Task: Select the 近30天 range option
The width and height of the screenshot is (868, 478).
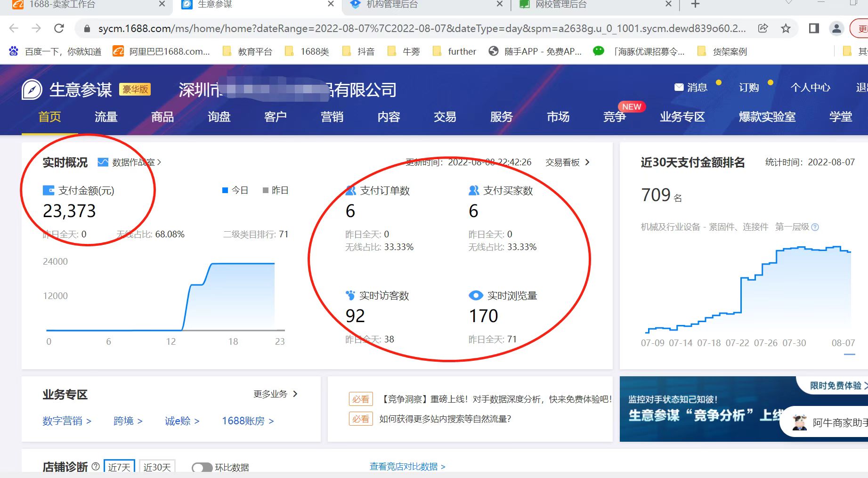Action: pos(157,467)
